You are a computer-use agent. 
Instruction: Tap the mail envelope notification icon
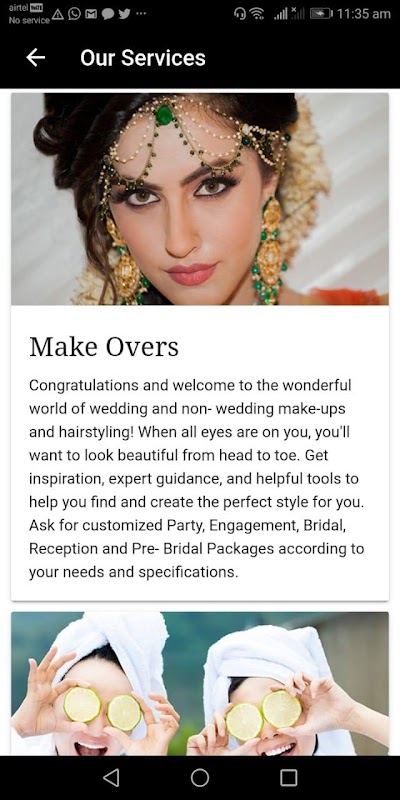(91, 14)
